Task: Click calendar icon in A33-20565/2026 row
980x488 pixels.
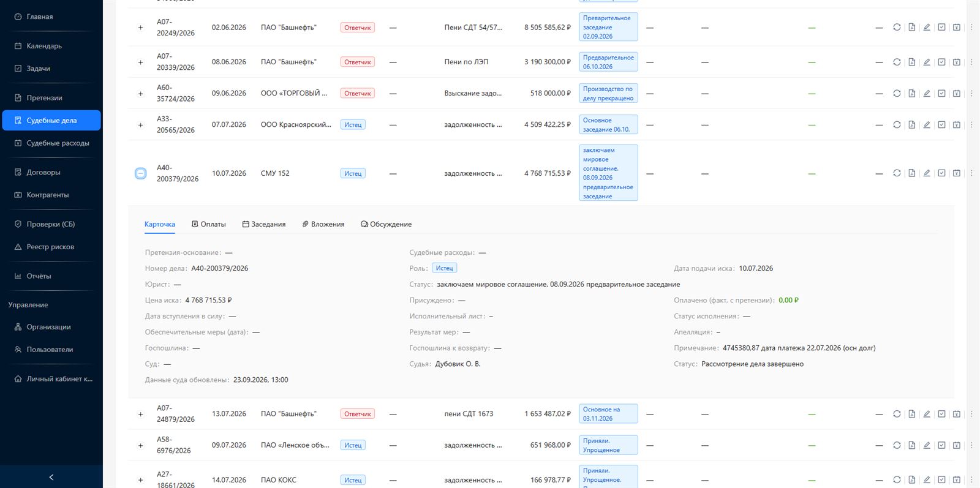Action: coord(956,125)
